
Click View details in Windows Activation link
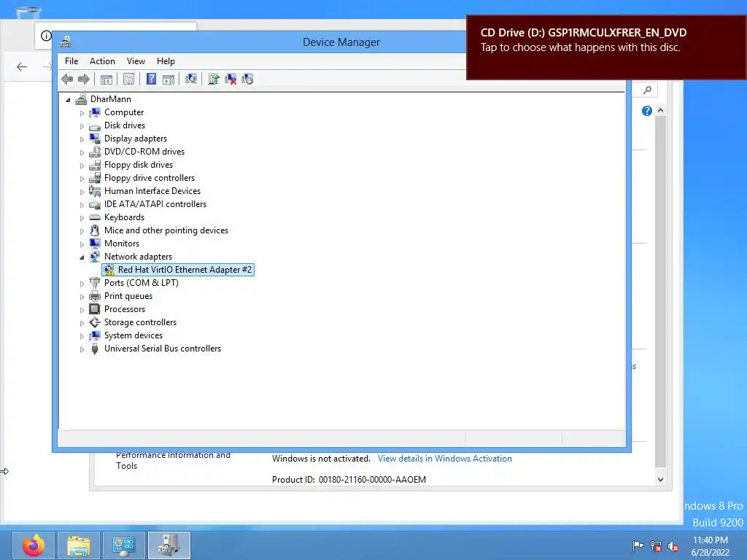point(444,459)
